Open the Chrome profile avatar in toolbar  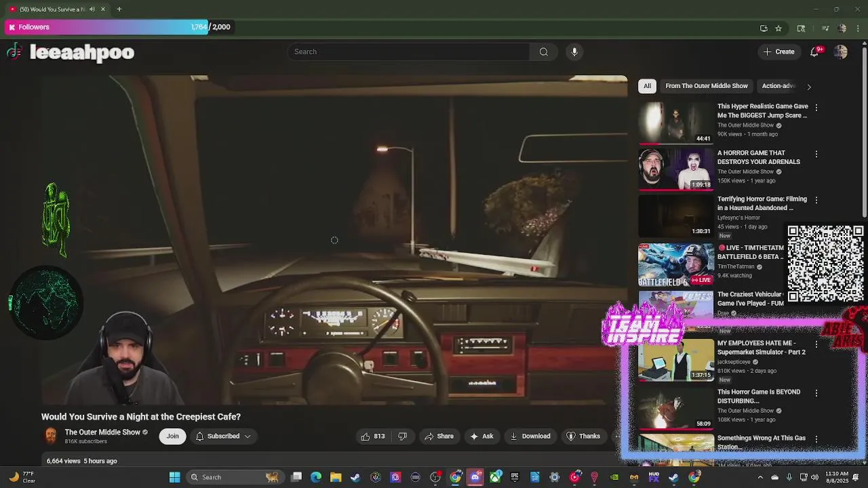point(842,28)
